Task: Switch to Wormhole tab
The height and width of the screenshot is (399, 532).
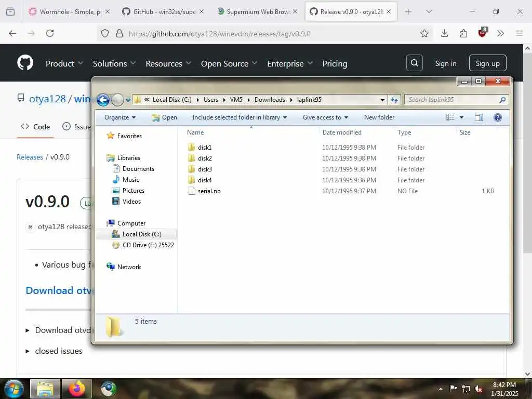Action: (69, 11)
